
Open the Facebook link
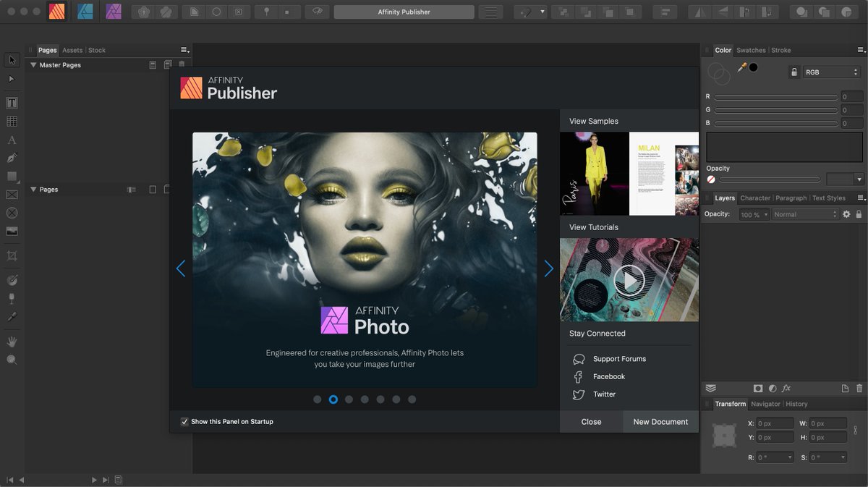pyautogui.click(x=609, y=376)
